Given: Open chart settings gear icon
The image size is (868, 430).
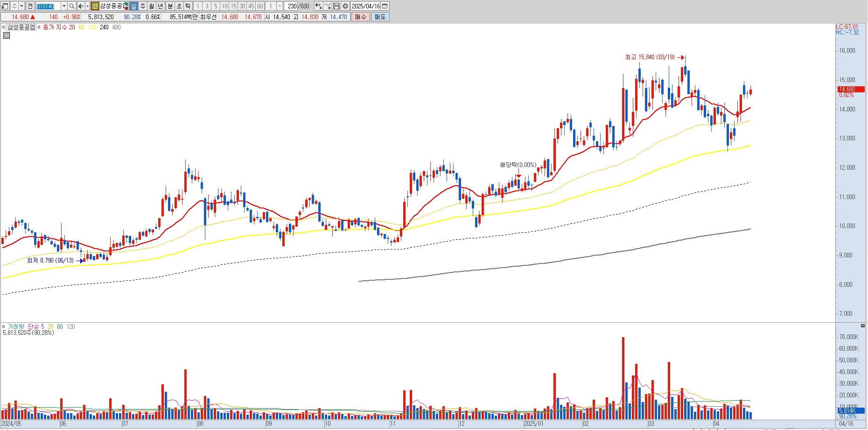Looking at the screenshot, I should click(x=345, y=6).
